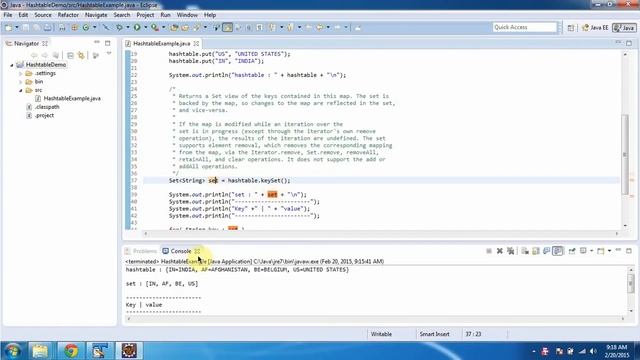Open the Run dropdown arrow

tap(145, 27)
